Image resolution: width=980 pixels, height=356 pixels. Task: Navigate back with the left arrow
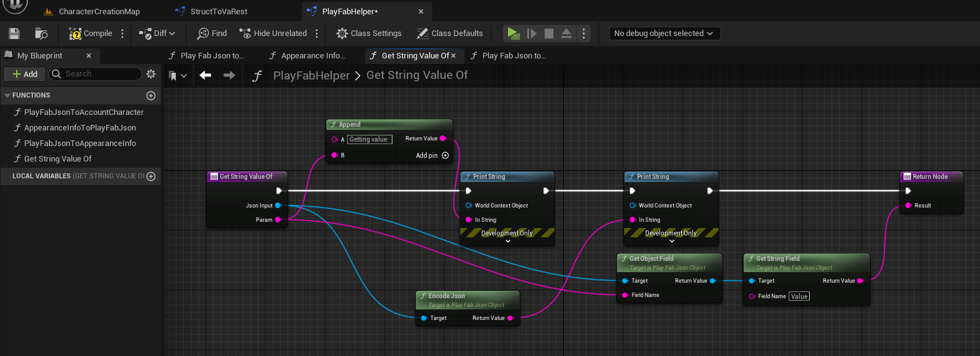tap(206, 75)
